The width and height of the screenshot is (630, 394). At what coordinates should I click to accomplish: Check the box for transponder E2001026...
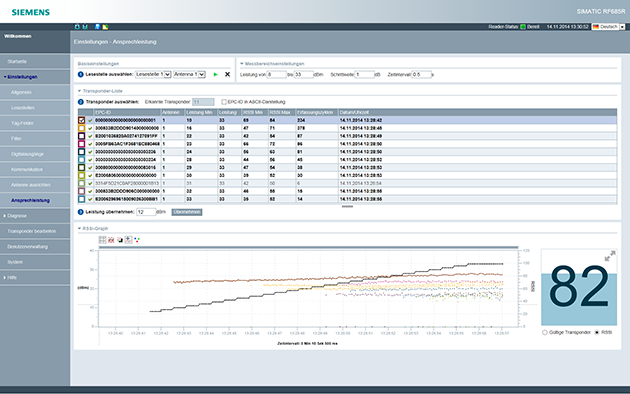pyautogui.click(x=82, y=136)
